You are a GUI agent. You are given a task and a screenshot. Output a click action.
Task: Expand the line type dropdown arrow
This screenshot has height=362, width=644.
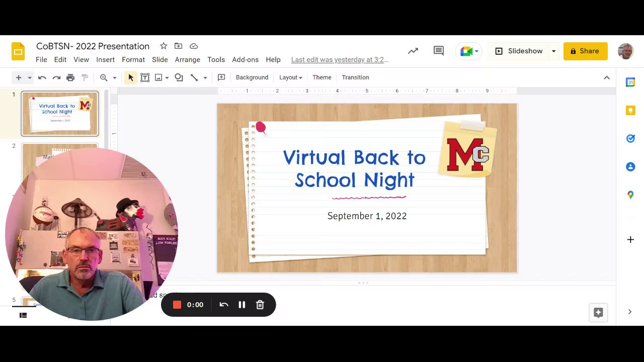[x=205, y=77]
